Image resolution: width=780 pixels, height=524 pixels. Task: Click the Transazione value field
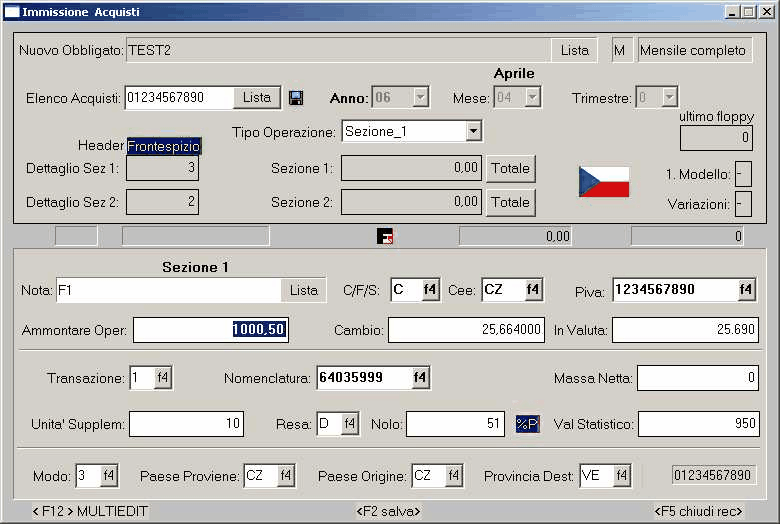click(x=142, y=378)
